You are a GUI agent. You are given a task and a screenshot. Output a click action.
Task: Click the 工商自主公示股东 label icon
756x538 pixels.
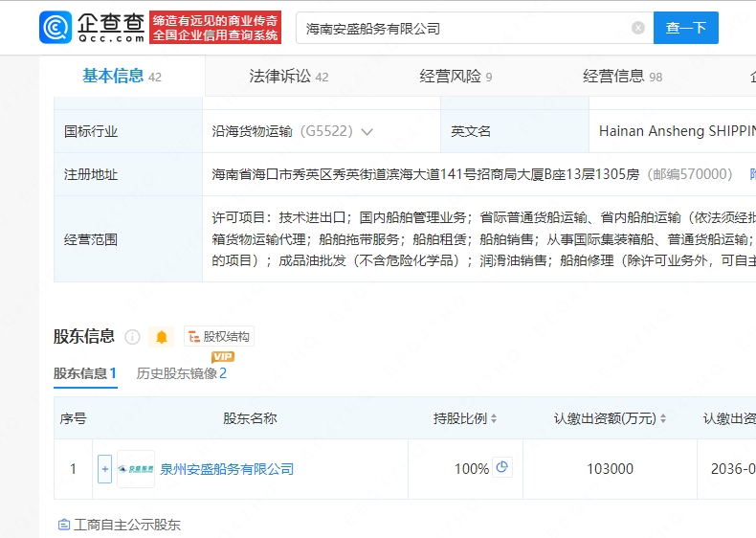(x=64, y=525)
